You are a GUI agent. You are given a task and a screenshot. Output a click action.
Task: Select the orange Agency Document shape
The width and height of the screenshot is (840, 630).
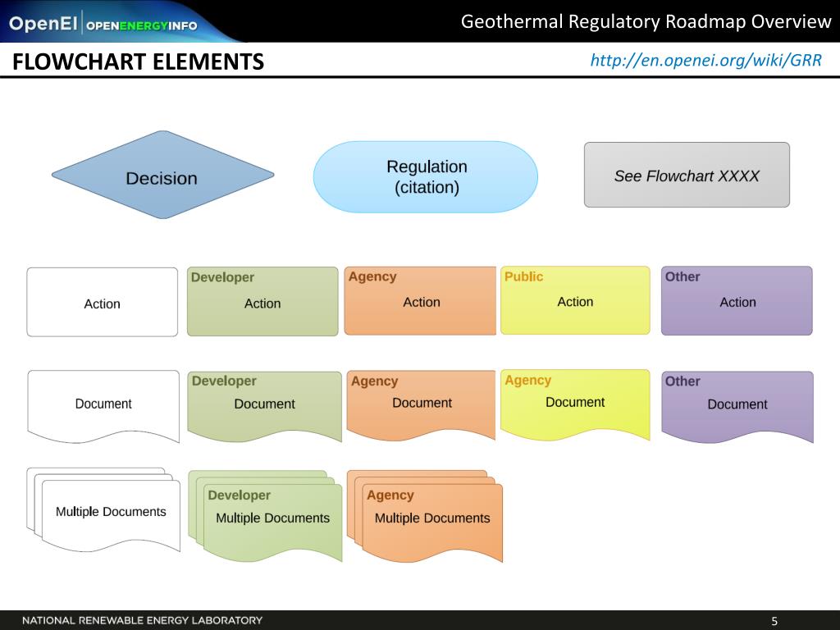[x=421, y=405]
